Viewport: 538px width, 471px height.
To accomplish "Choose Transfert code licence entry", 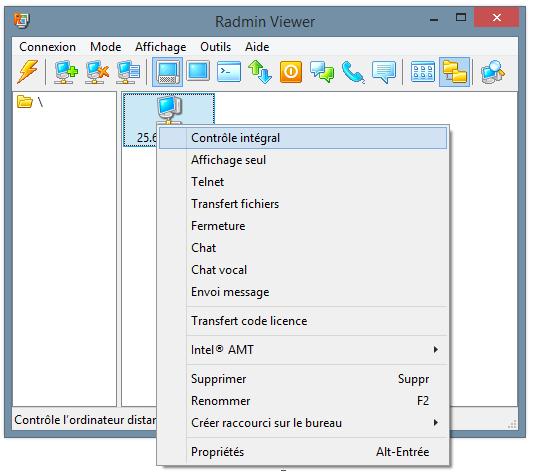I will (x=303, y=321).
